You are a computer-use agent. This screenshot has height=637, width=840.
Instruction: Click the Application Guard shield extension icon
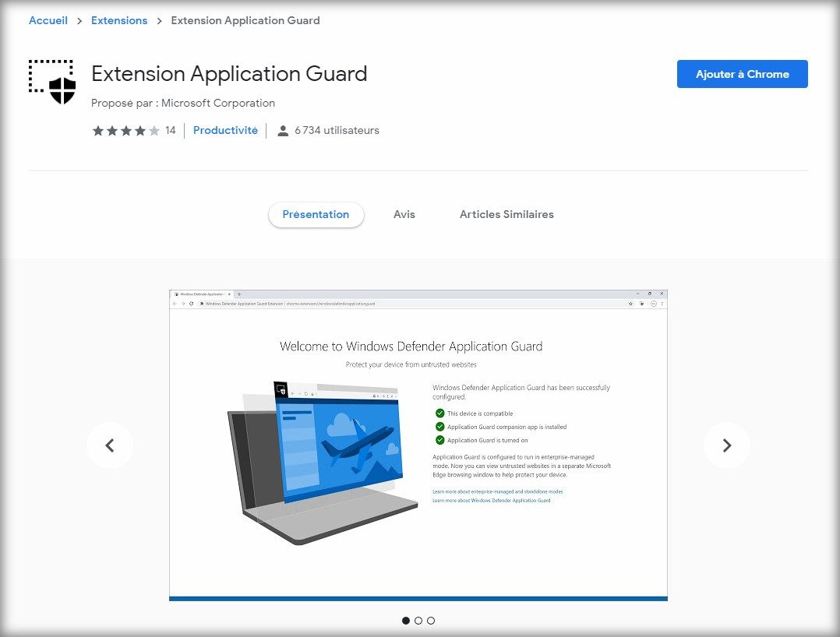(x=52, y=82)
